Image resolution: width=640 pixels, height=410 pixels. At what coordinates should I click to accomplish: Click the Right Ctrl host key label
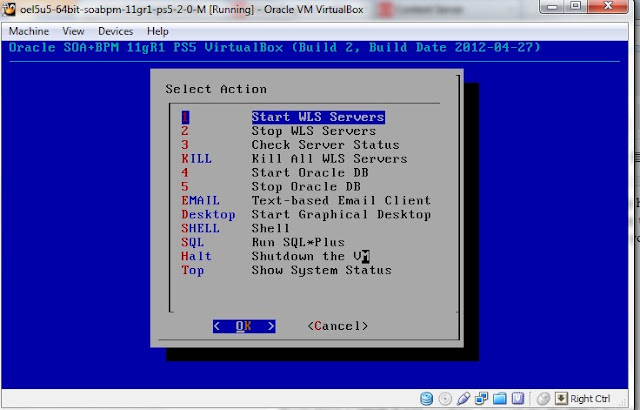(x=590, y=399)
